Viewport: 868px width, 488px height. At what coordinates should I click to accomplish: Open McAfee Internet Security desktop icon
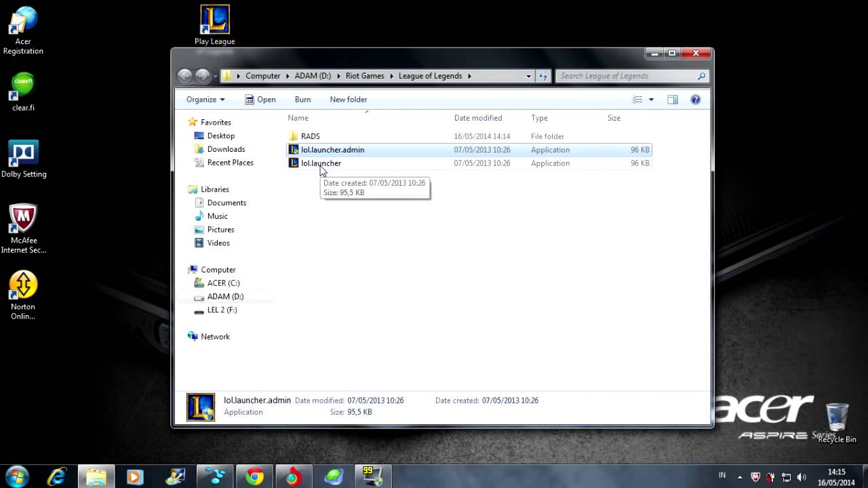click(x=24, y=229)
